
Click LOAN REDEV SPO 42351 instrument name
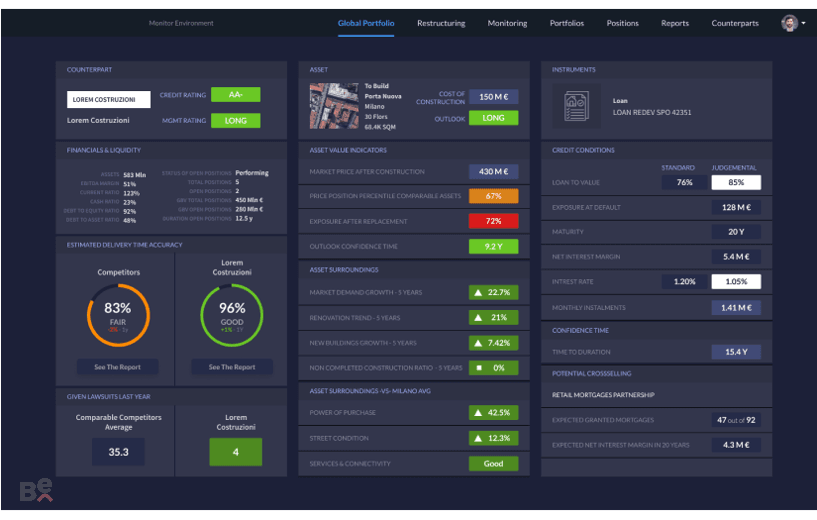coord(652,113)
